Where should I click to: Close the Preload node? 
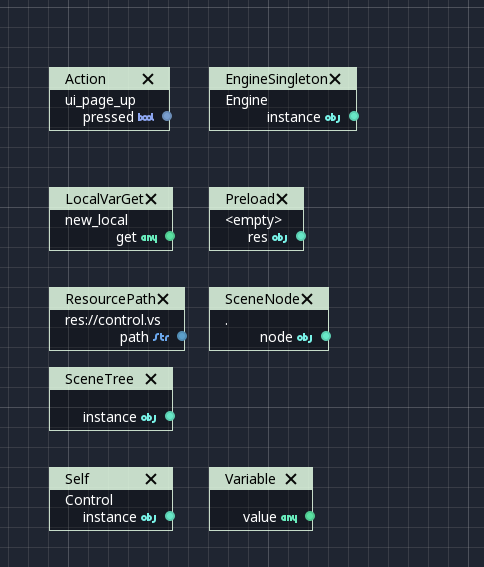282,199
